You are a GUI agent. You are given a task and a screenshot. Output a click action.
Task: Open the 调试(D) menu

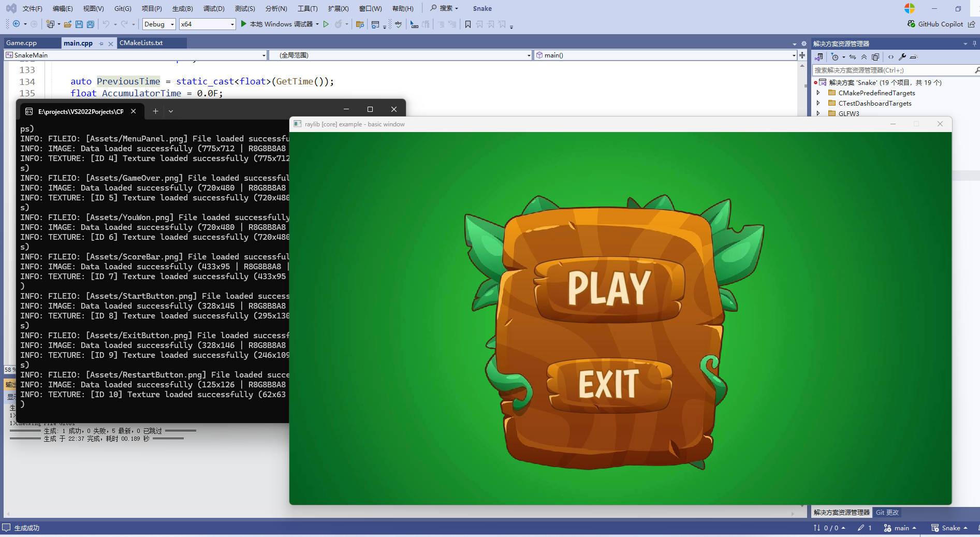point(214,8)
